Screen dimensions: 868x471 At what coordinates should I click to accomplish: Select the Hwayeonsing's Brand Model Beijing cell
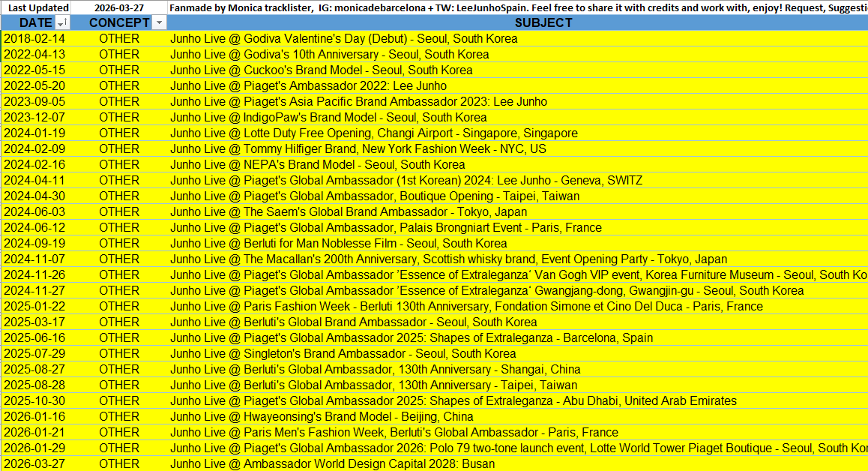(518, 417)
